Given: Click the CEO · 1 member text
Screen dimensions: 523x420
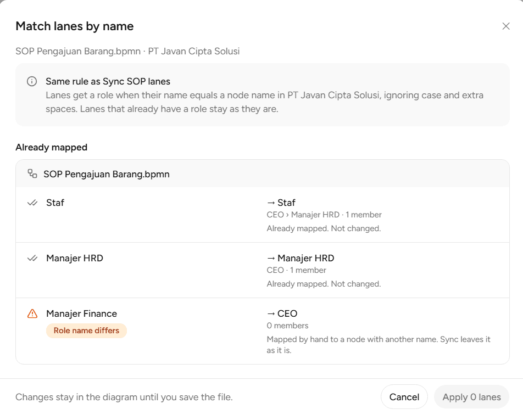Looking at the screenshot, I should 297,270.
